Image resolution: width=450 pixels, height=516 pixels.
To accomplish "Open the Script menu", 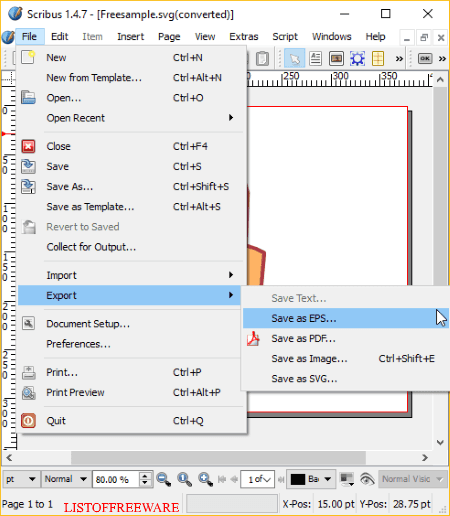I will (285, 36).
